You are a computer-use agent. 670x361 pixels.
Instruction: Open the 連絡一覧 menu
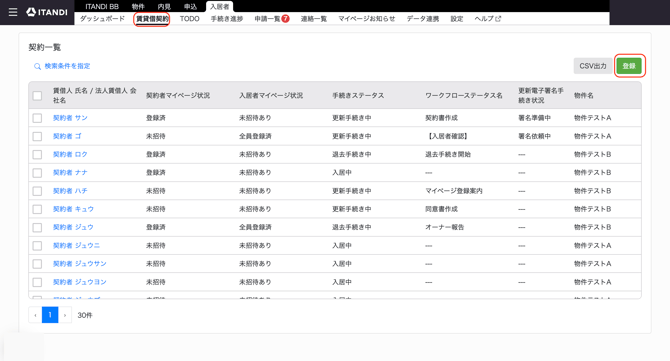pyautogui.click(x=314, y=19)
